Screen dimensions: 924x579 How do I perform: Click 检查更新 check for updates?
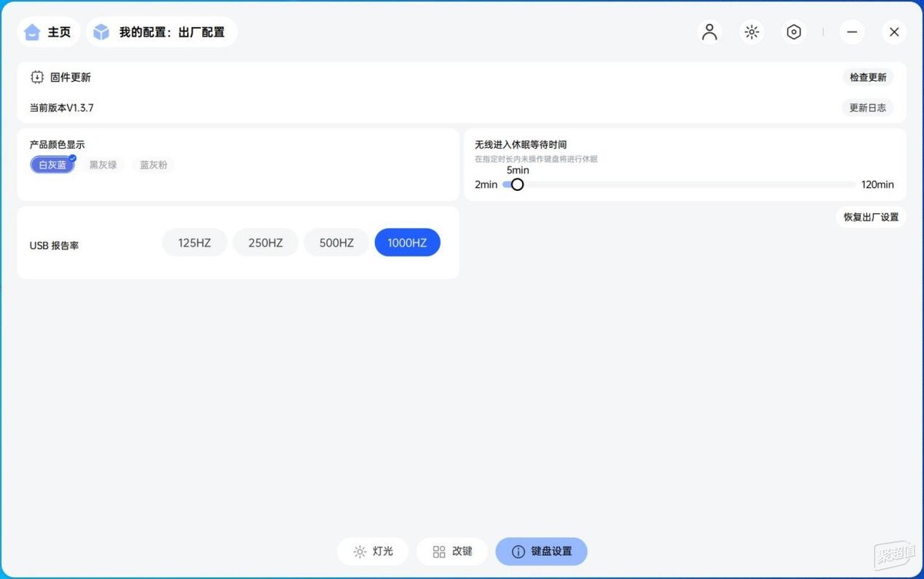pos(868,78)
